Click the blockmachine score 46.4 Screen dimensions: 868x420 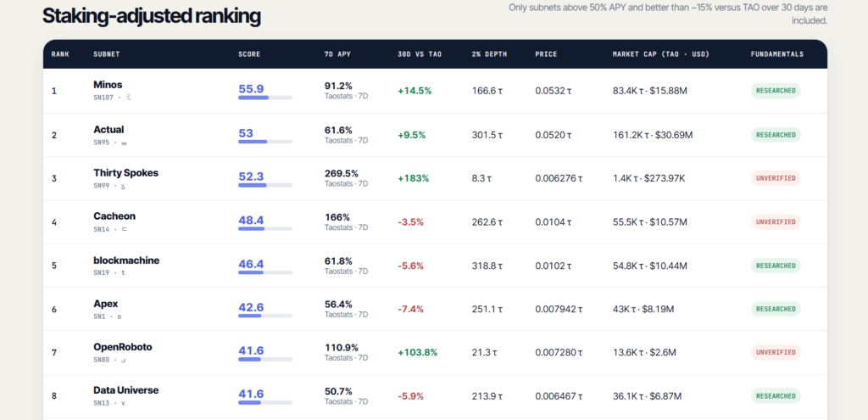pos(251,264)
